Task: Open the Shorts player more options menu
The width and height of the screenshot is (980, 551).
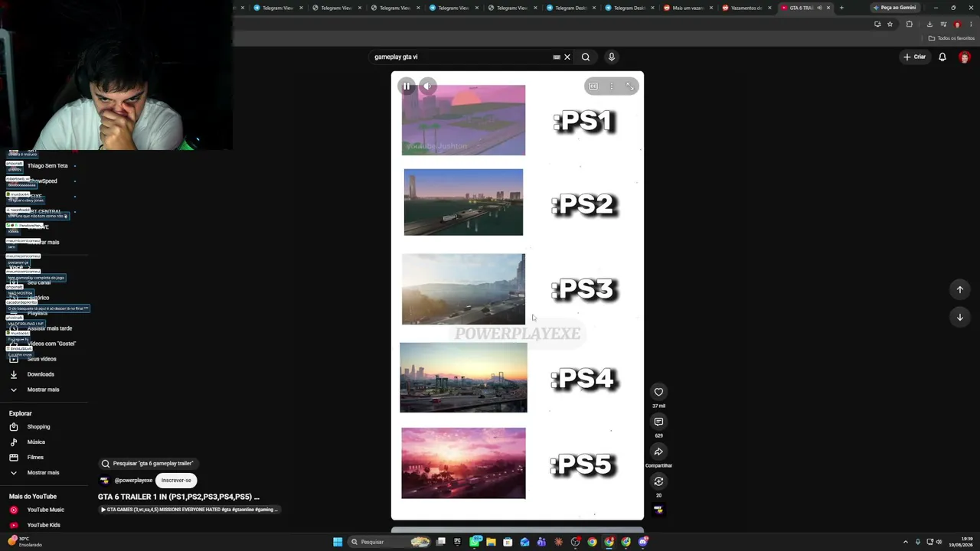Action: pos(611,86)
